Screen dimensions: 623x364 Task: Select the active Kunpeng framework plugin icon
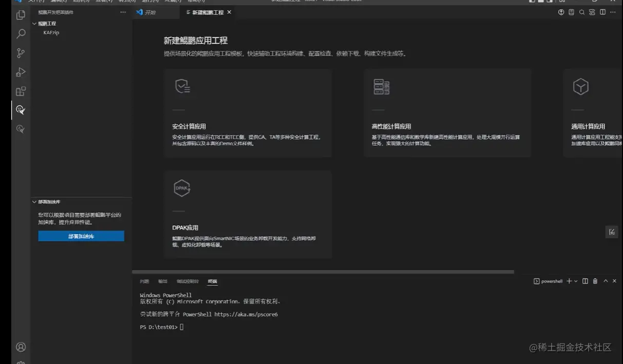pos(21,110)
